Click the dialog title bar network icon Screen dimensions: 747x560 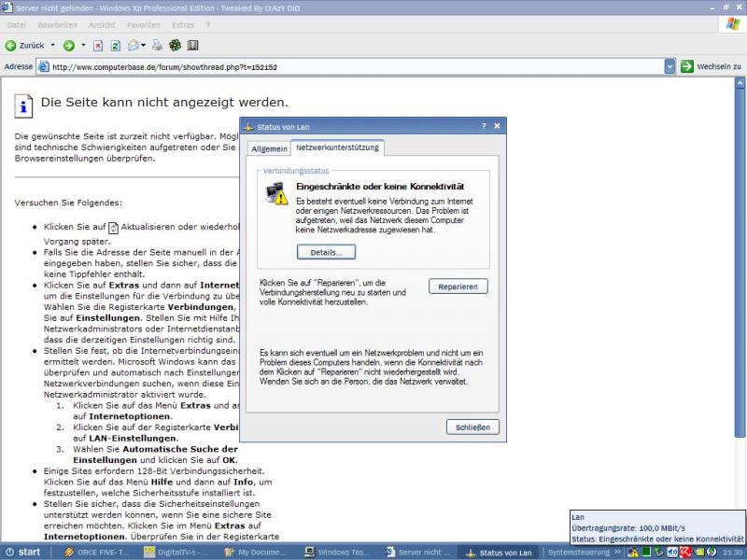click(x=248, y=127)
